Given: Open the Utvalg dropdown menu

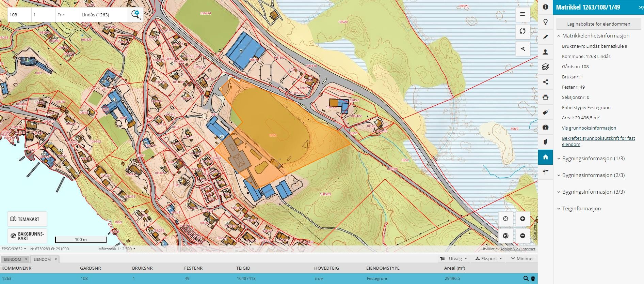Looking at the screenshot, I should pyautogui.click(x=453, y=259).
